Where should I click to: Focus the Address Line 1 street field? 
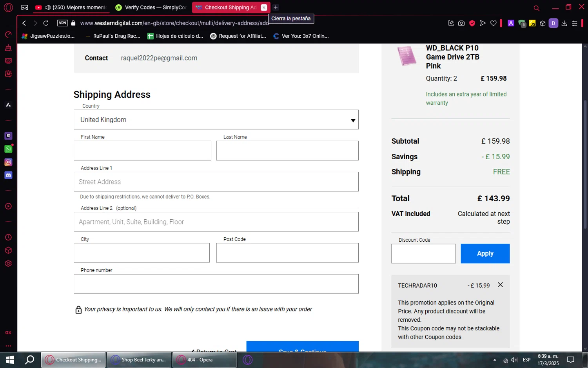pos(216,182)
